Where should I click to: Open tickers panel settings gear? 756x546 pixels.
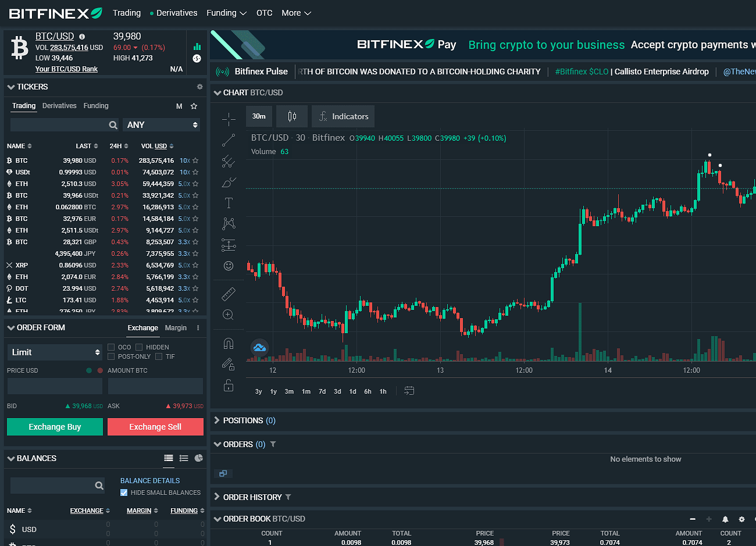[199, 87]
